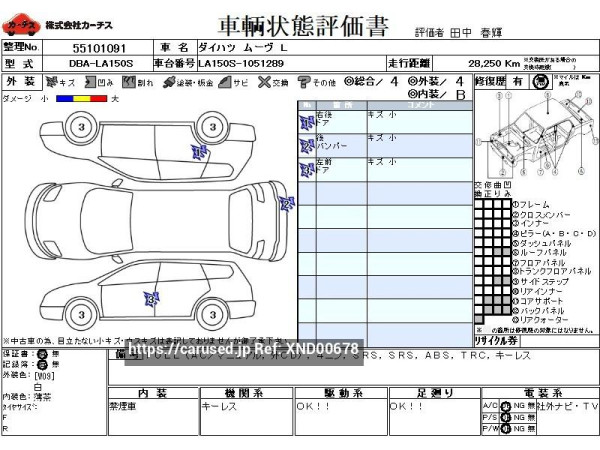Click damage marker 2 on rear bumper diagram

click(x=287, y=204)
